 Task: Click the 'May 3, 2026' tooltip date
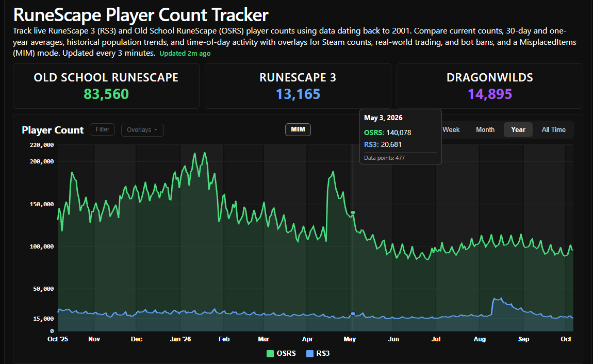383,118
